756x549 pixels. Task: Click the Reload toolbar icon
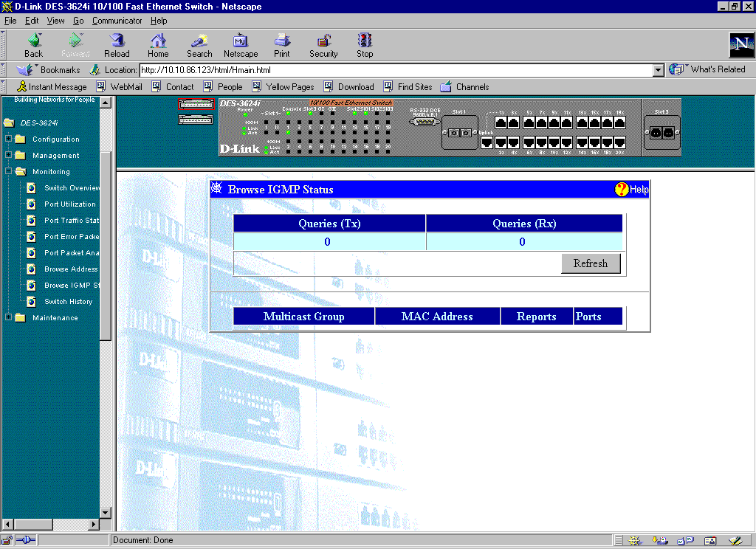117,41
